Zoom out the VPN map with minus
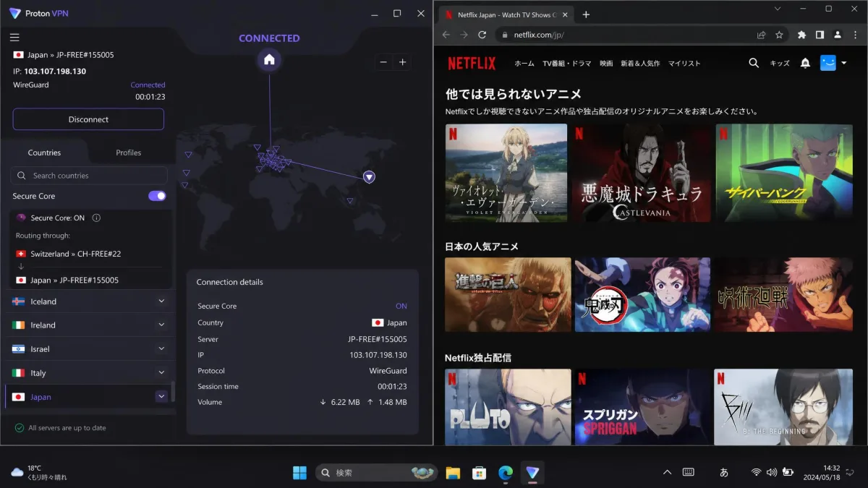The width and height of the screenshot is (868, 488). 384,62
